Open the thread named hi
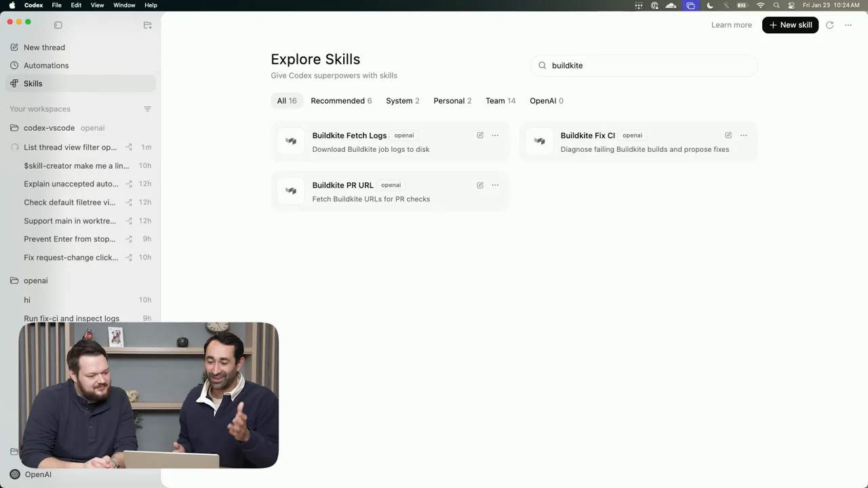The image size is (868, 488). pos(80,300)
